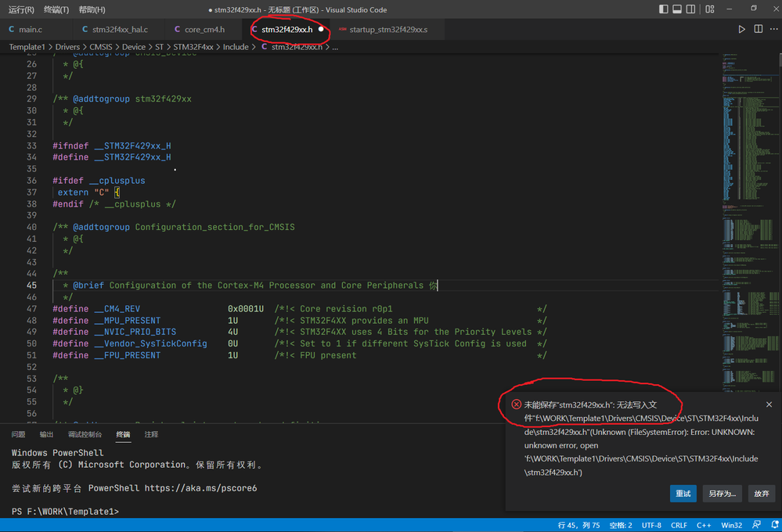Image resolution: width=782 pixels, height=532 pixels.
Task: Click extern "C" on line 37
Action: (x=83, y=192)
